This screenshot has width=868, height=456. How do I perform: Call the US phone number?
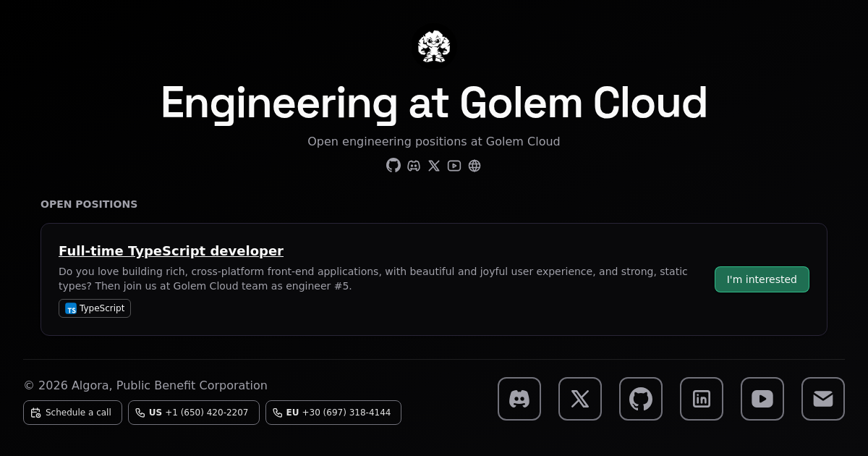[194, 413]
